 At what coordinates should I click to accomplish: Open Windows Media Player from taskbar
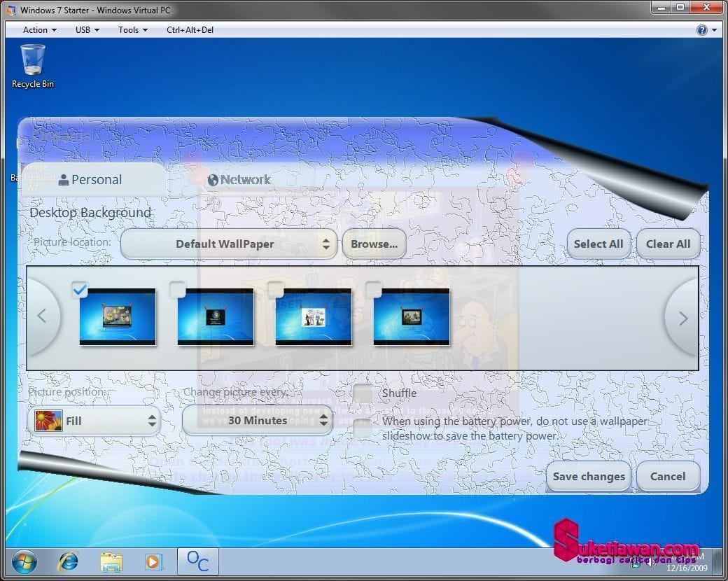pyautogui.click(x=153, y=561)
